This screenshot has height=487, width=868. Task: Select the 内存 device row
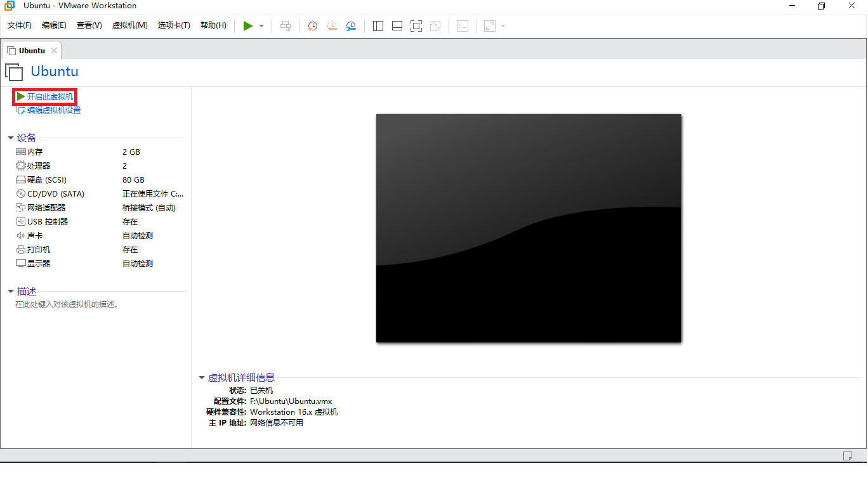(100, 152)
